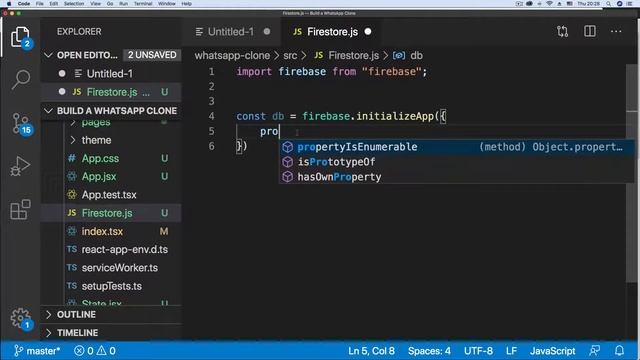640x360 pixels.
Task: Click the unsaved dot on Untitled-1 tab
Action: coord(267,31)
